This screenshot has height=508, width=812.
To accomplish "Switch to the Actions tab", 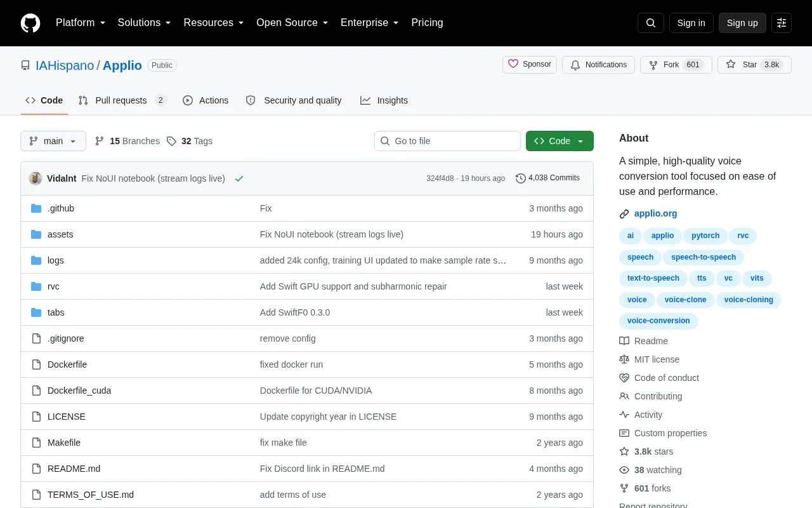I will (x=206, y=100).
